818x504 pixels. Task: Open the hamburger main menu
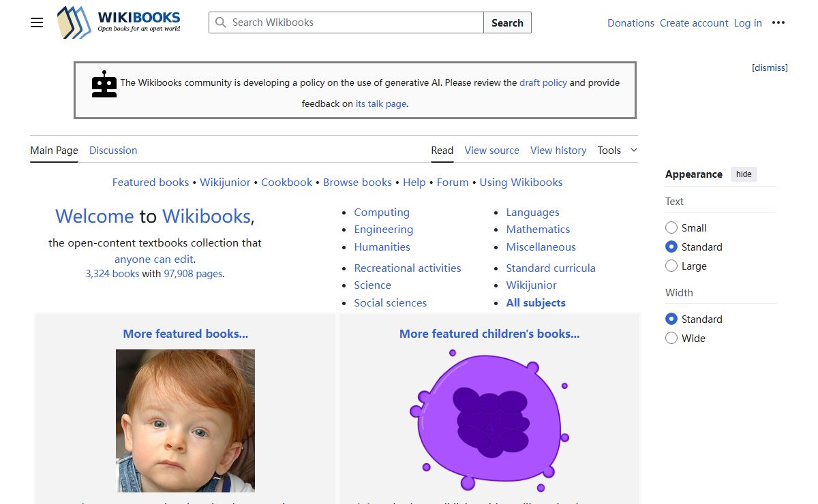(37, 22)
